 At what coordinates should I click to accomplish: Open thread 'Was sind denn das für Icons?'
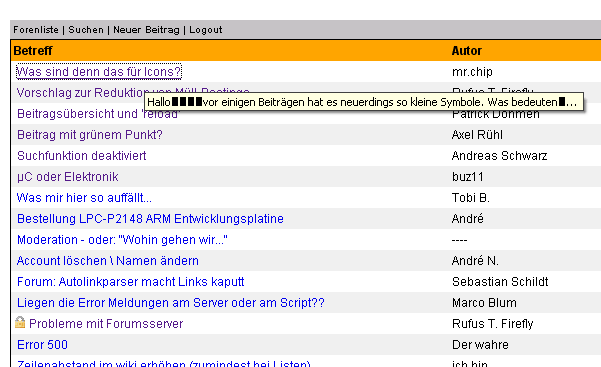pos(99,72)
